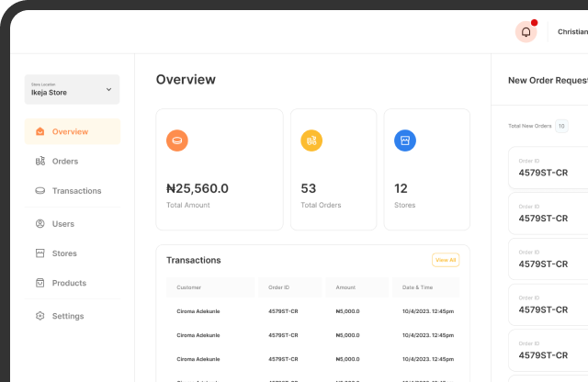
Task: Open the notifications bell icon
Action: point(526,31)
